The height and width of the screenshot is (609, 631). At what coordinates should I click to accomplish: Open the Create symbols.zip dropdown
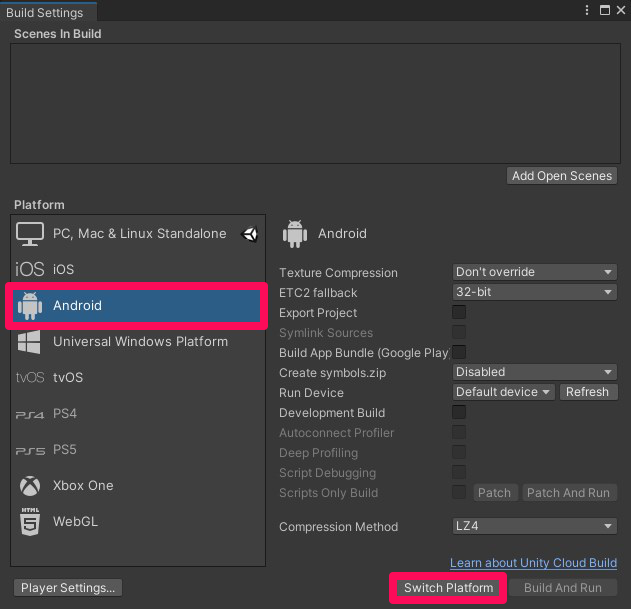(534, 372)
